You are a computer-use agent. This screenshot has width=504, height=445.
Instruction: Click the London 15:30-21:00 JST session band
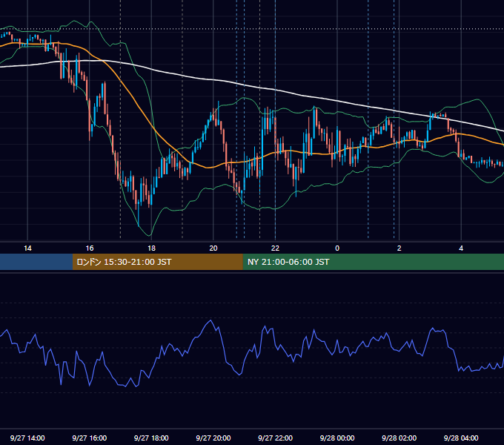[x=157, y=262]
